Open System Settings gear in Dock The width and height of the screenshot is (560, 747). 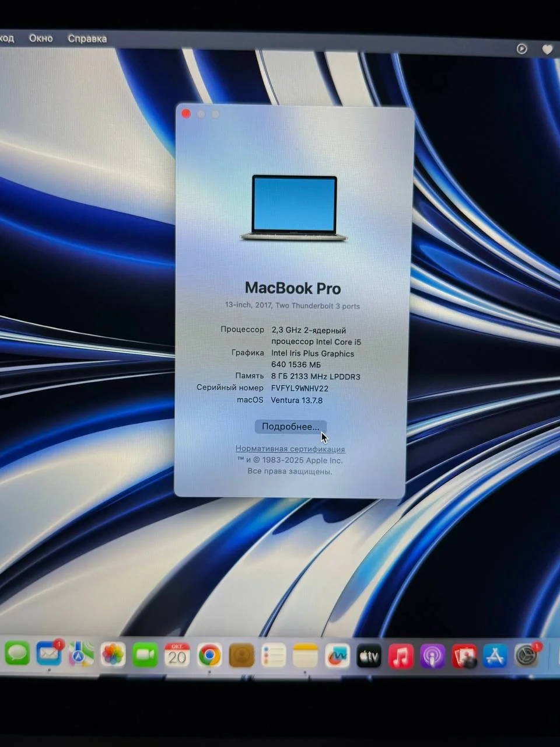[527, 655]
